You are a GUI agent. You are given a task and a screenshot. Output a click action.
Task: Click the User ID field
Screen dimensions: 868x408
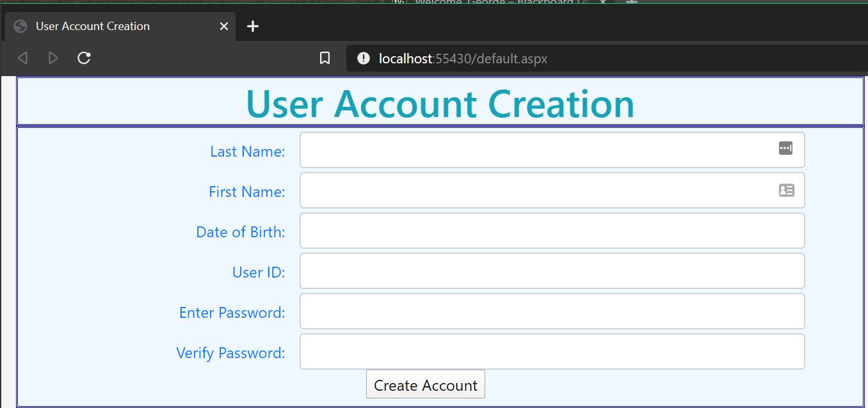tap(551, 271)
